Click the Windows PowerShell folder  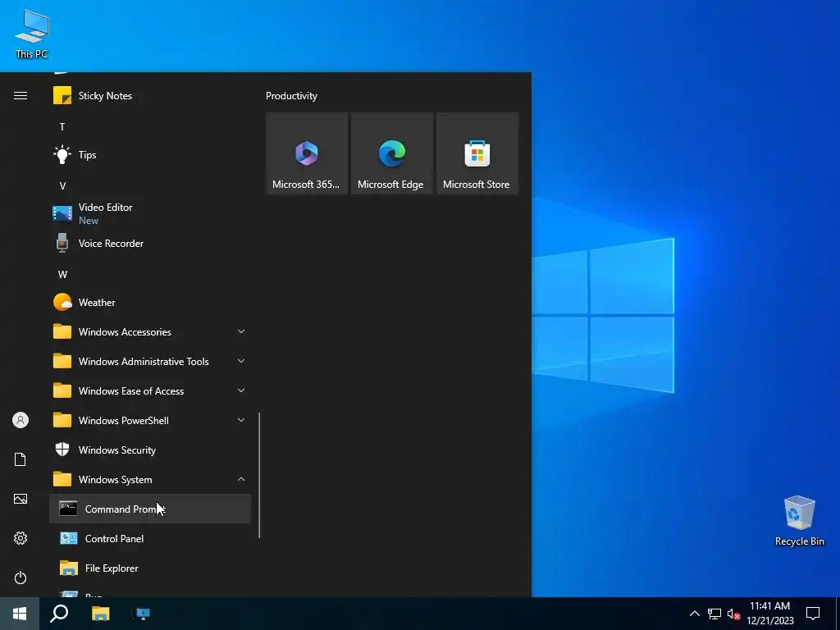pos(150,420)
